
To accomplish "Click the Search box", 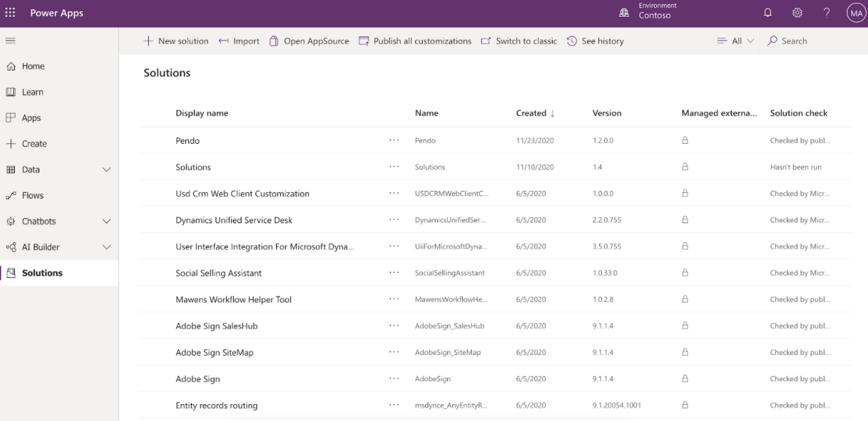I will (815, 41).
